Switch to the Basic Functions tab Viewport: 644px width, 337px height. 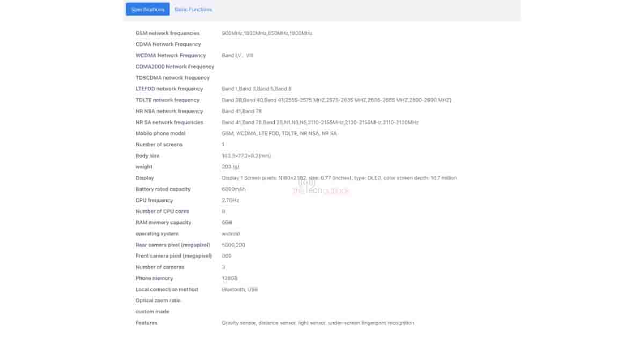pyautogui.click(x=193, y=9)
